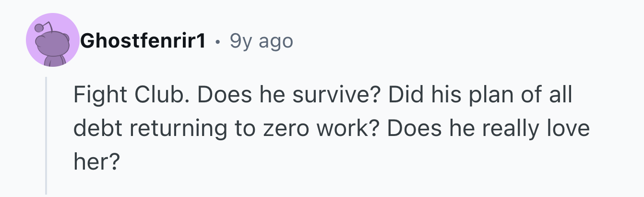Click the phrase 'Does he really love'
The image size is (644, 197).
coord(486,130)
